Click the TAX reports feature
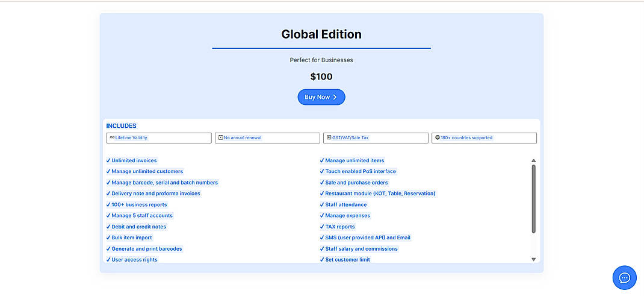 337,227
